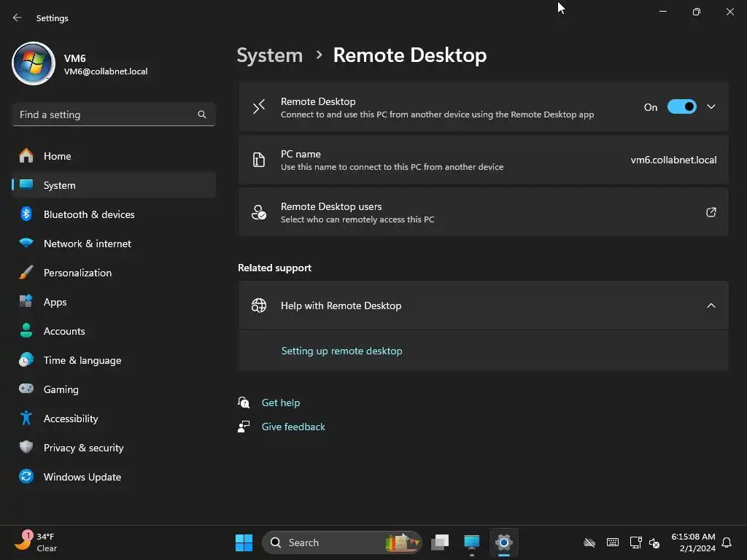Click the Privacy & security shield icon
Image resolution: width=747 pixels, height=560 pixels.
pos(26,447)
